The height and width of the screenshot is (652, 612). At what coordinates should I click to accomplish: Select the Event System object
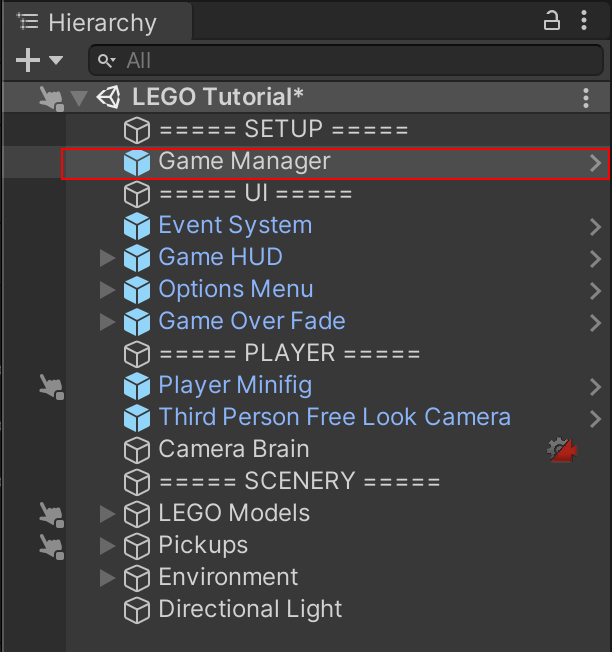(x=235, y=226)
